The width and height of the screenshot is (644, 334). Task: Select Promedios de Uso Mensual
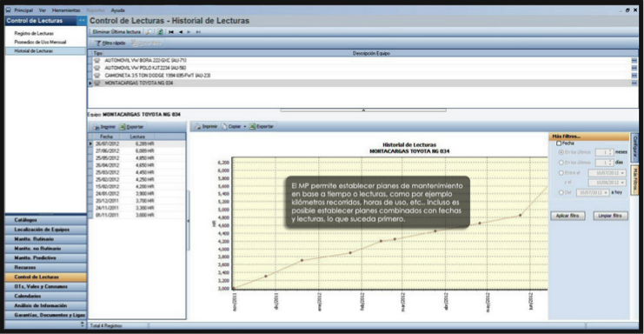(40, 42)
